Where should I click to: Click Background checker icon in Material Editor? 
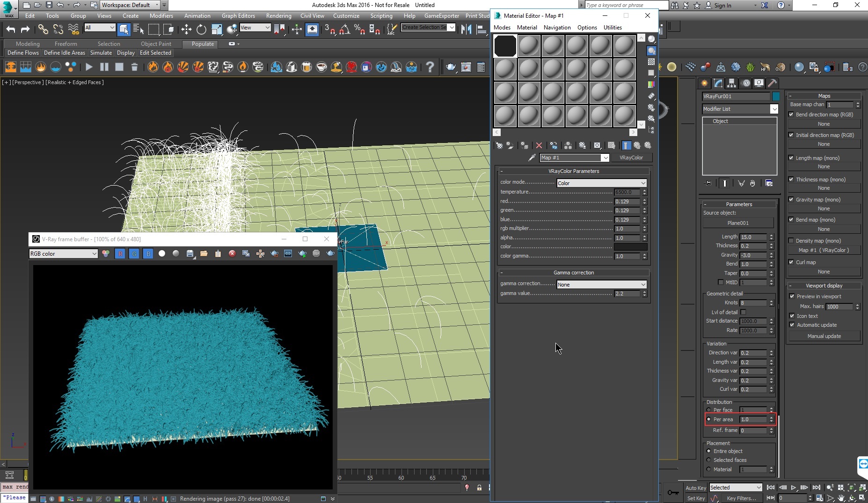[x=651, y=62]
